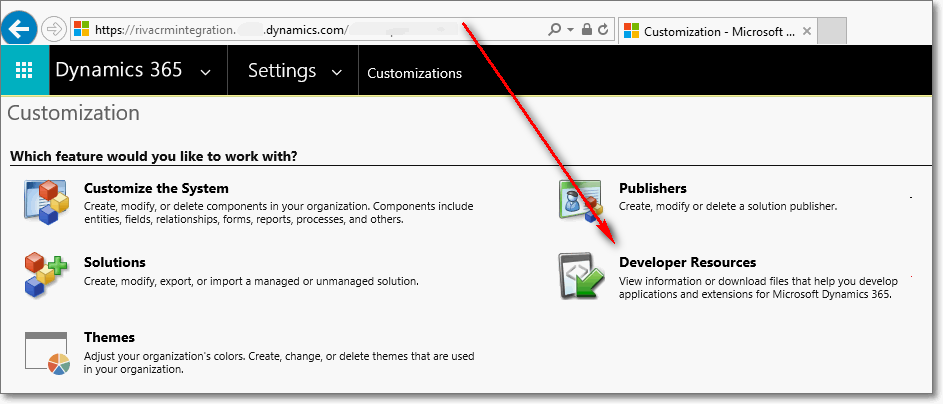
Task: Click 'Adjust your organization's colors' description text
Action: click(279, 363)
